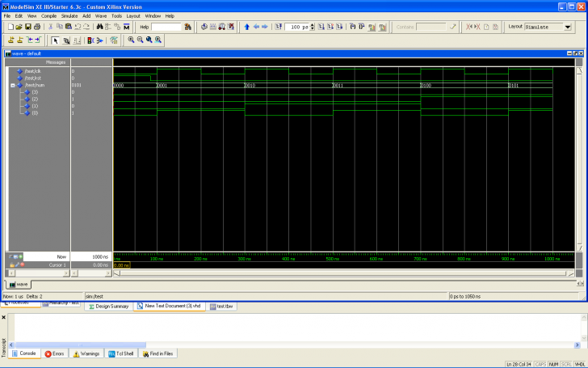Screen dimensions: 588x368
Task: Open the Warnings tab
Action: (x=86, y=353)
